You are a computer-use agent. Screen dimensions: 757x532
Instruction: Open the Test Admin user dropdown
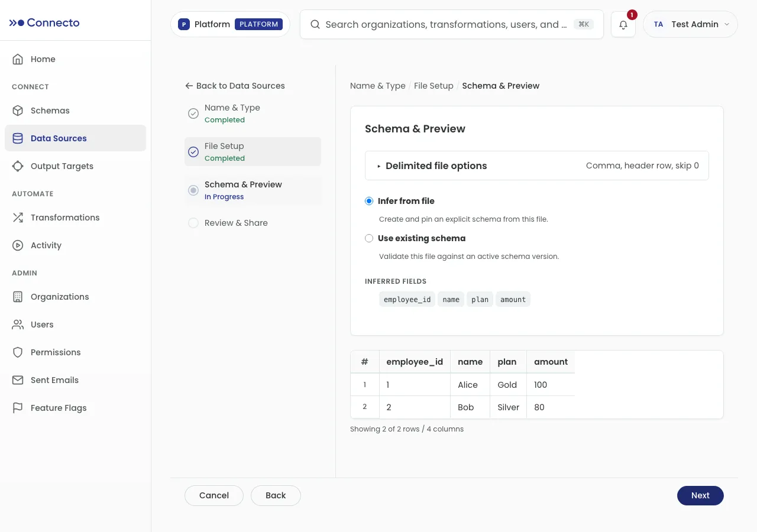690,24
